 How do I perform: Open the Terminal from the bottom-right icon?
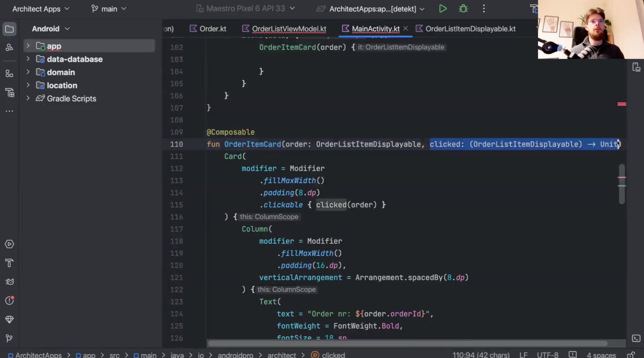click(636, 338)
